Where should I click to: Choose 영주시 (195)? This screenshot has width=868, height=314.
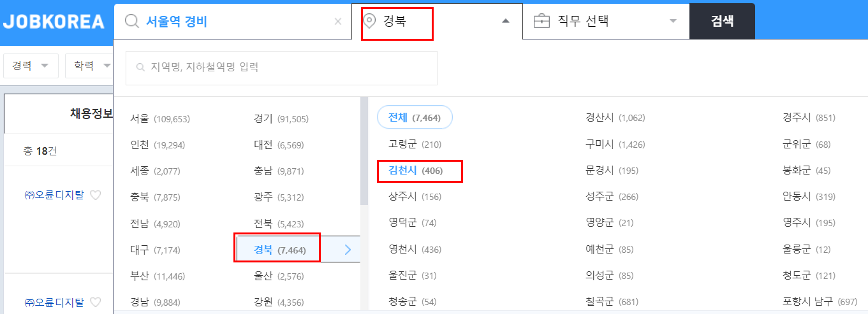pyautogui.click(x=809, y=223)
